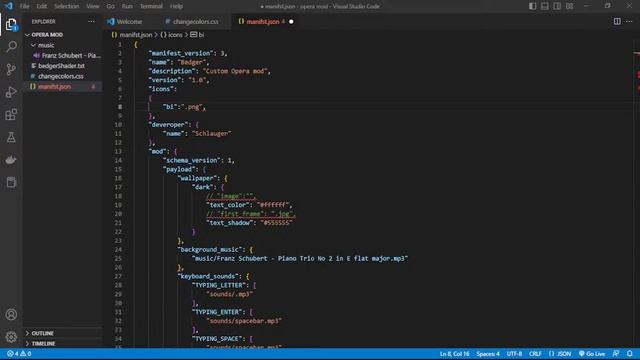Open Explorer Views and More Actions ellipsis
640x360 pixels.
[x=91, y=21]
